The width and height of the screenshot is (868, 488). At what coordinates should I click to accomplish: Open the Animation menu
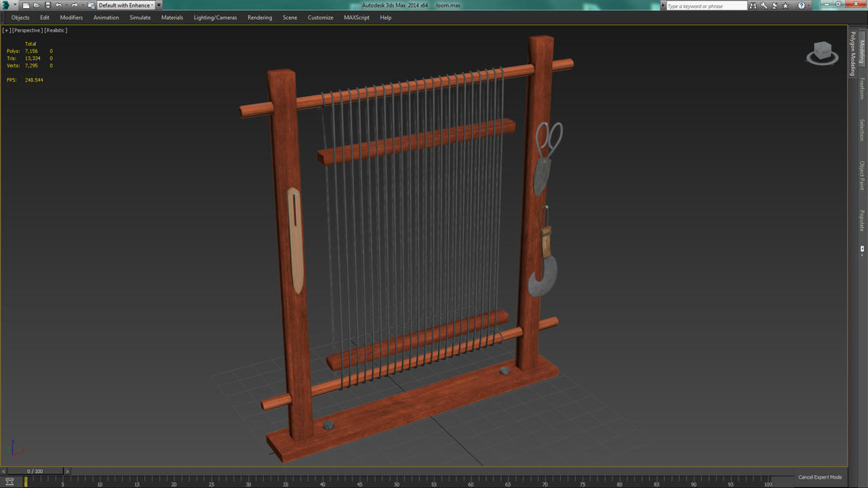[106, 18]
